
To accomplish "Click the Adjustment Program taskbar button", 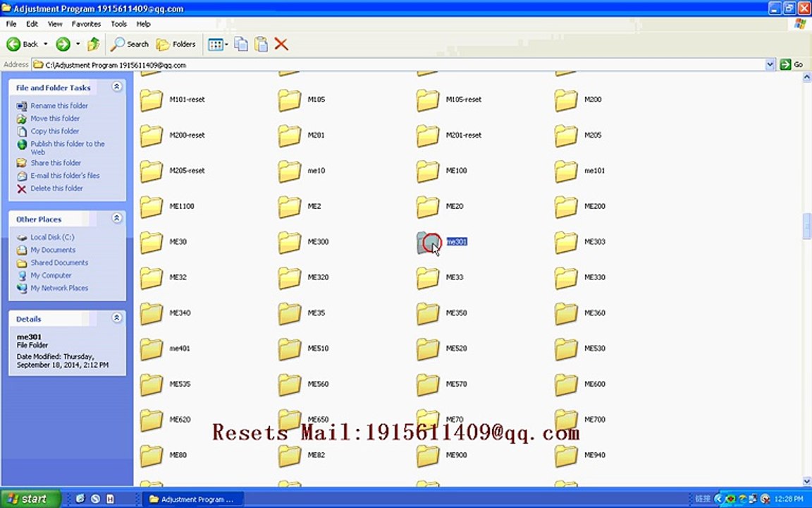I will 192,500.
